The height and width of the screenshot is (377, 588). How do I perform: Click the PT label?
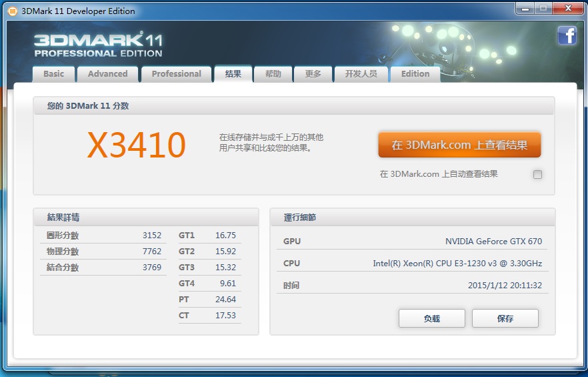(x=184, y=300)
